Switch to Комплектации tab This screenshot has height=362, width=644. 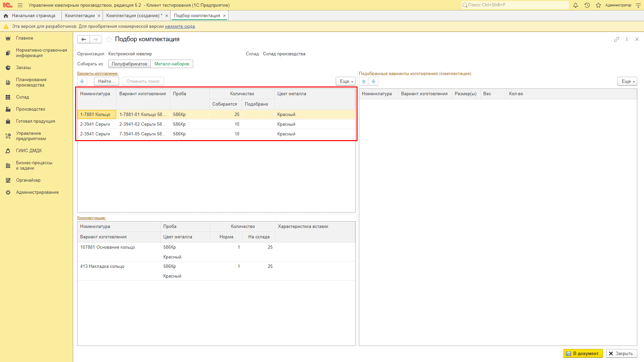coord(80,16)
